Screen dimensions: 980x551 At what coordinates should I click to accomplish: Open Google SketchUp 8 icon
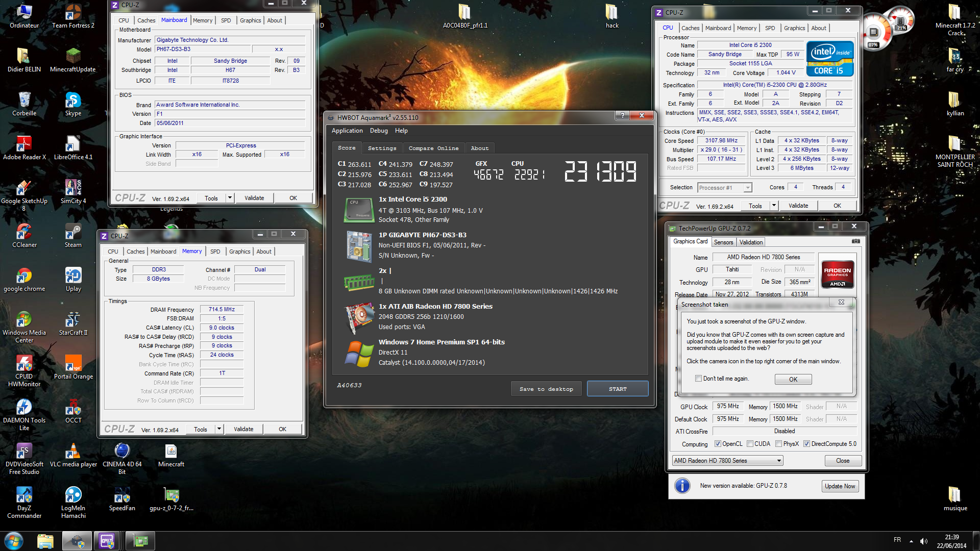pyautogui.click(x=24, y=195)
